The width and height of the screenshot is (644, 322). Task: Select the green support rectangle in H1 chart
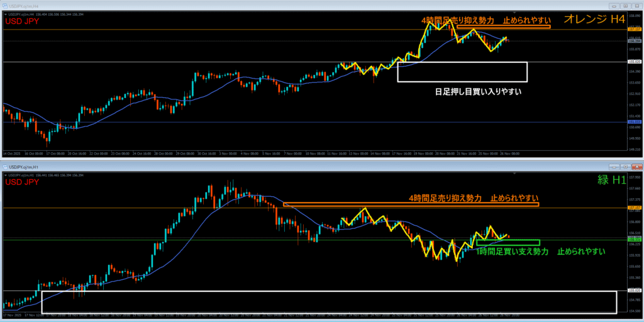click(508, 242)
